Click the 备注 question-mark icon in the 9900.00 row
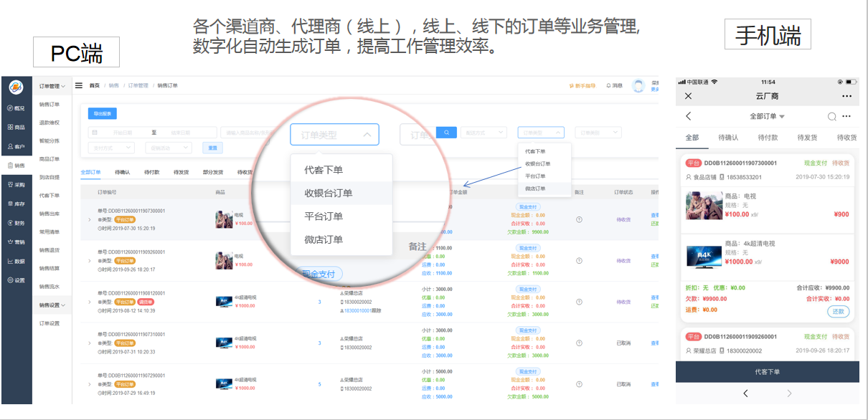Image resolution: width=868 pixels, height=420 pixels. pyautogui.click(x=579, y=220)
